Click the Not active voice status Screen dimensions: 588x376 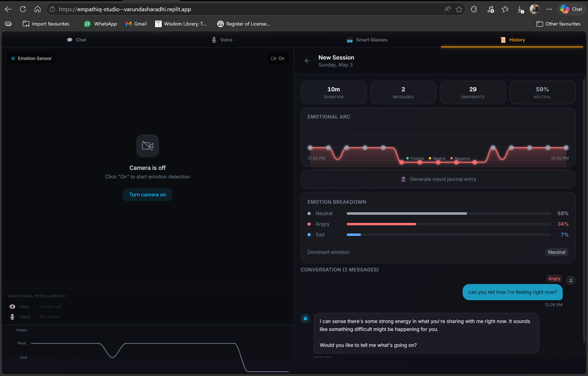pyautogui.click(x=49, y=317)
